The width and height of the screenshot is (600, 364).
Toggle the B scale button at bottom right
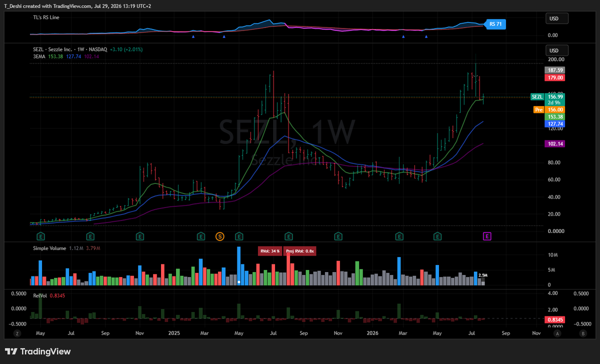[x=583, y=333]
